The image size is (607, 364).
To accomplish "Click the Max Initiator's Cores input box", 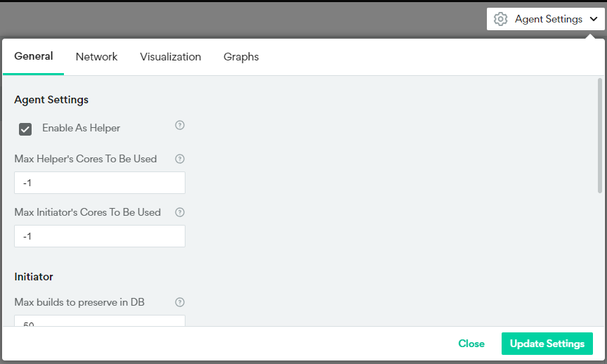I will [100, 236].
